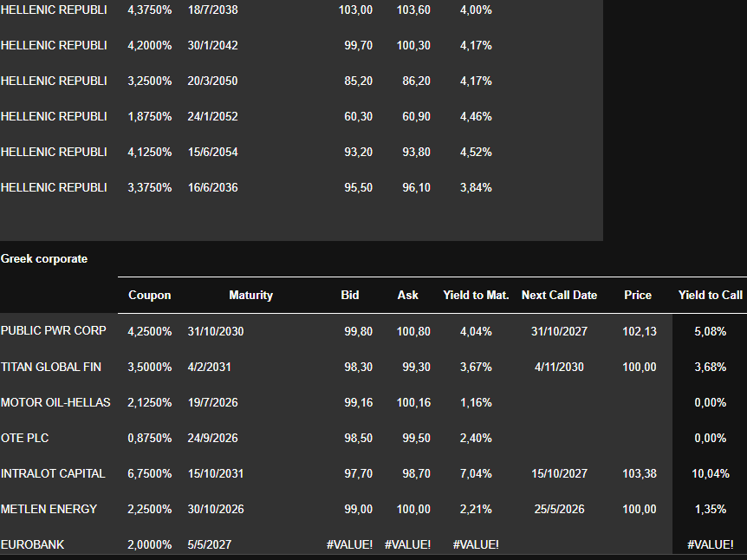The image size is (747, 560).
Task: Click the 20/3/2050 maturity date
Action: pos(212,81)
